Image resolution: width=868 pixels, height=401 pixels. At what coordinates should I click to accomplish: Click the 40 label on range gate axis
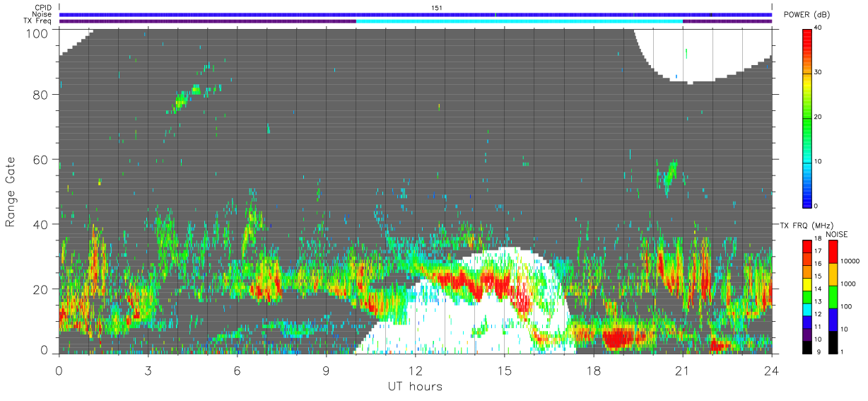pos(42,225)
